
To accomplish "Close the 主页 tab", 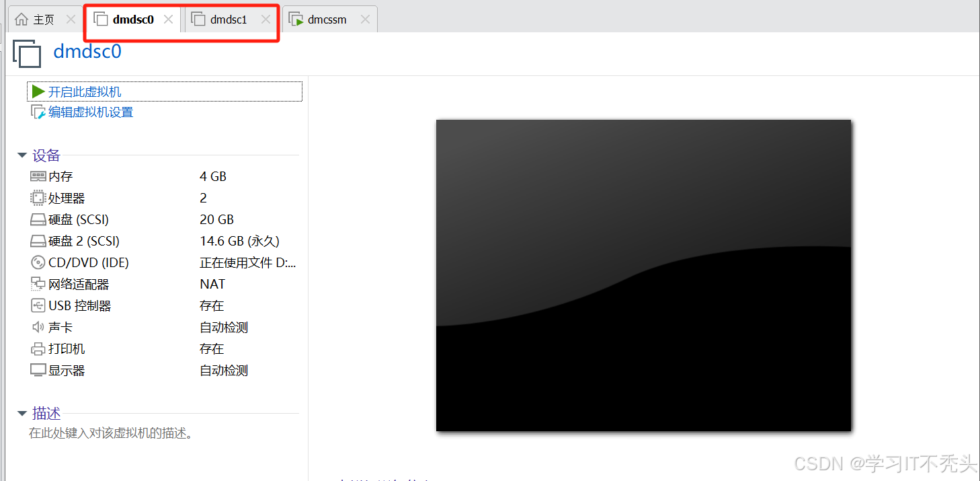I will [x=71, y=20].
